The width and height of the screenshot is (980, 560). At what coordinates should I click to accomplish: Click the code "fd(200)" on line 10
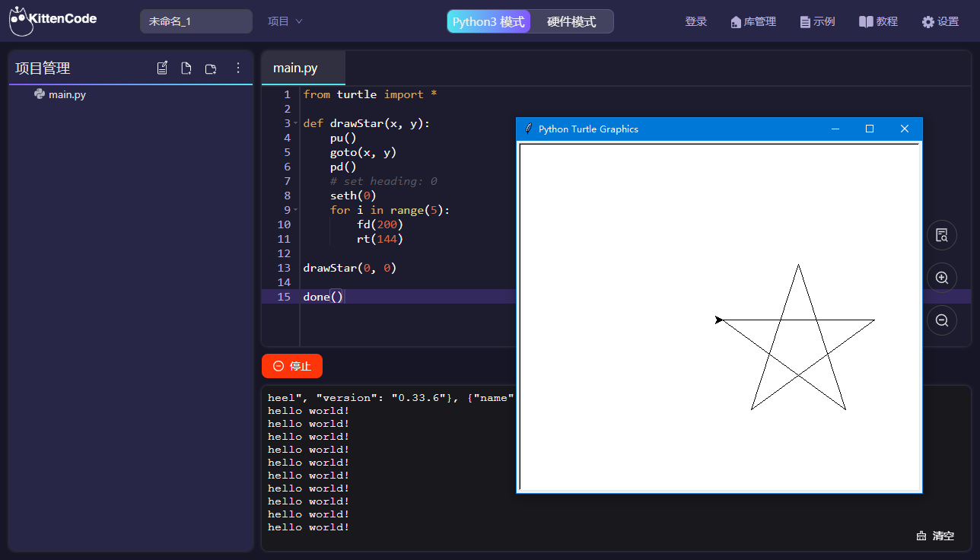coord(380,224)
